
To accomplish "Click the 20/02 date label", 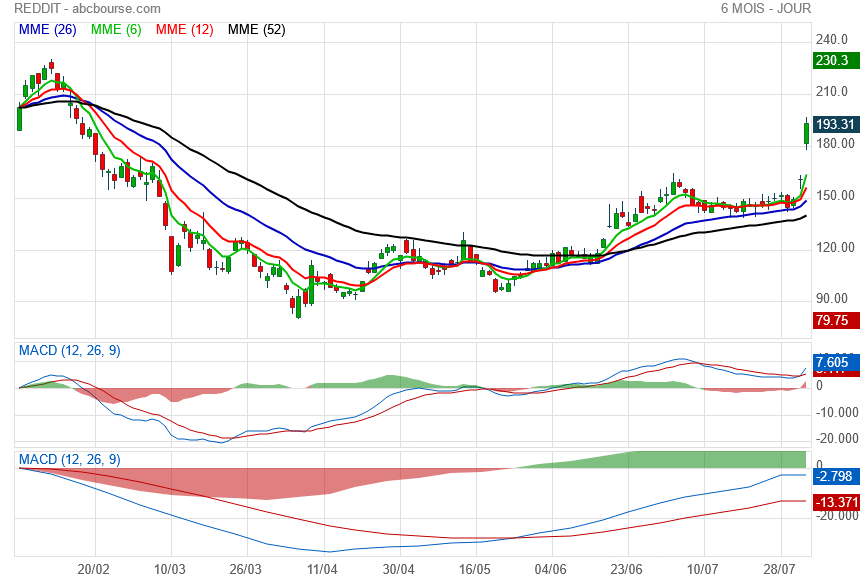I will 93,569.
